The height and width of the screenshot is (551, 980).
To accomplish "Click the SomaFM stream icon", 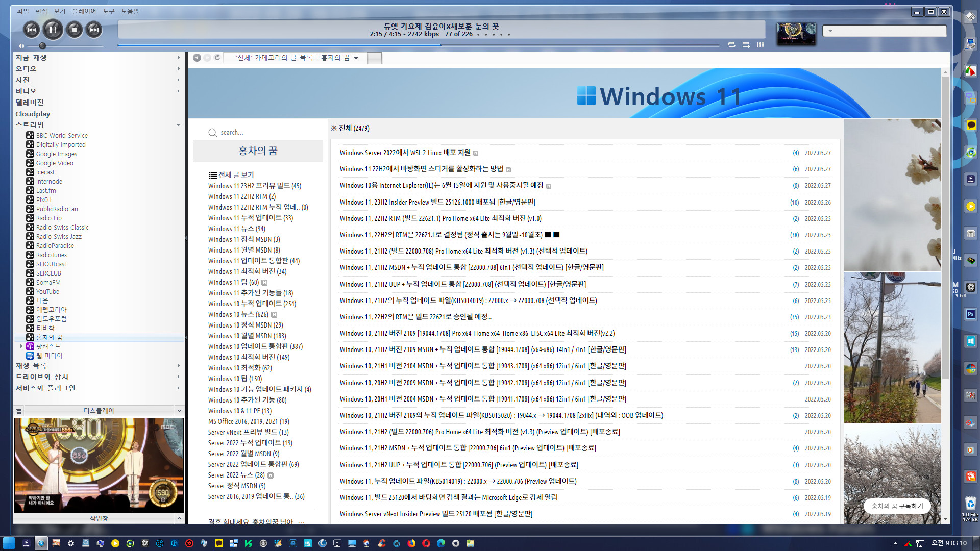I will point(30,283).
